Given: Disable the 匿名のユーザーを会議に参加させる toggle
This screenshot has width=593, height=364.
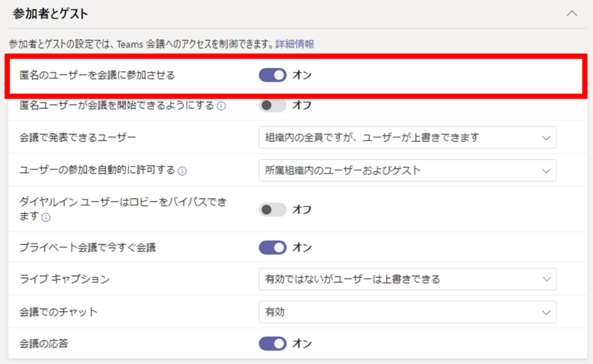Looking at the screenshot, I should pyautogui.click(x=272, y=75).
